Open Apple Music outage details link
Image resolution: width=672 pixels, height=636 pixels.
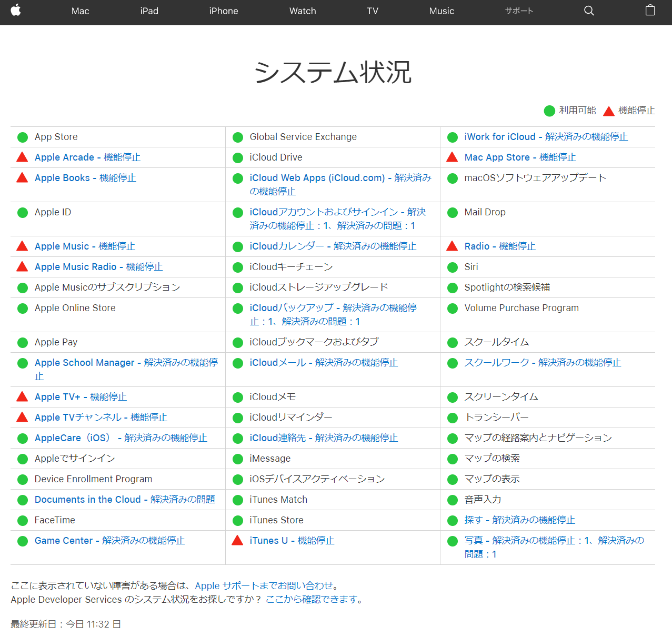[x=85, y=246]
